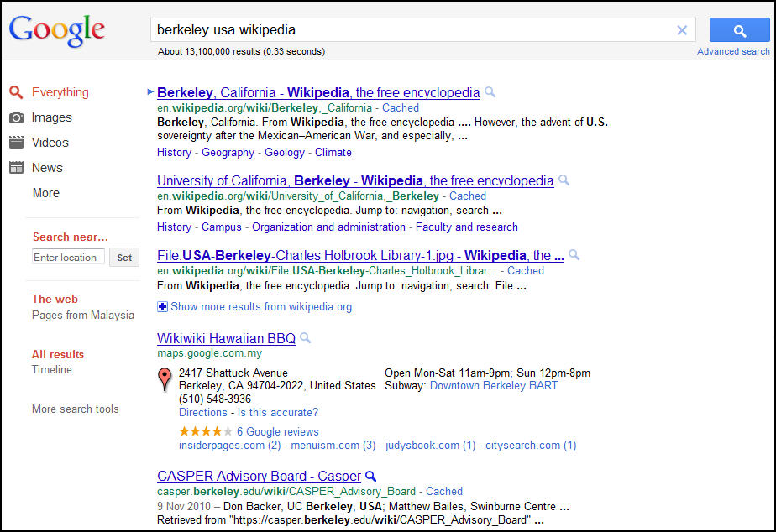This screenshot has height=532, width=776.
Task: Click the News newspaper icon
Action: tap(16, 168)
